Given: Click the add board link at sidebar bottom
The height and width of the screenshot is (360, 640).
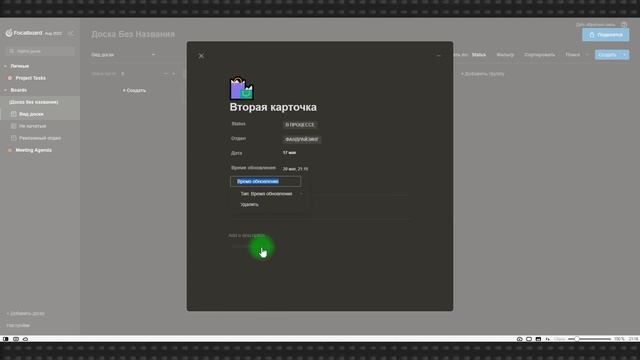Looking at the screenshot, I should pos(26,313).
